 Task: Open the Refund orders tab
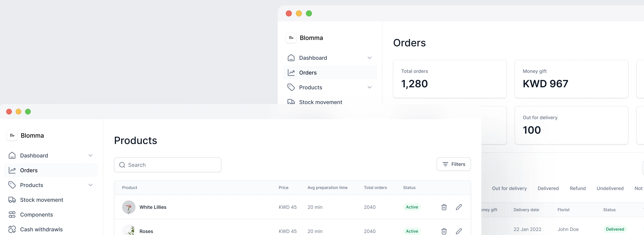[x=578, y=188]
